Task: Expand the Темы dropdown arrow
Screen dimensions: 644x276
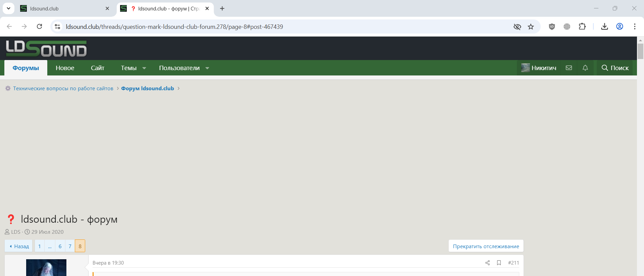Action: point(144,68)
